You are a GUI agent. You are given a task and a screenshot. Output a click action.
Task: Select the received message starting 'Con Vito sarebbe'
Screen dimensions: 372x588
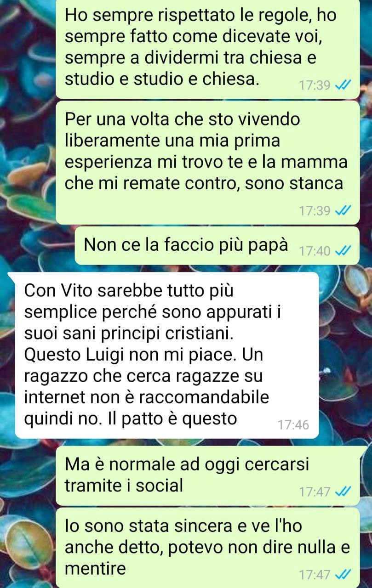(x=167, y=355)
